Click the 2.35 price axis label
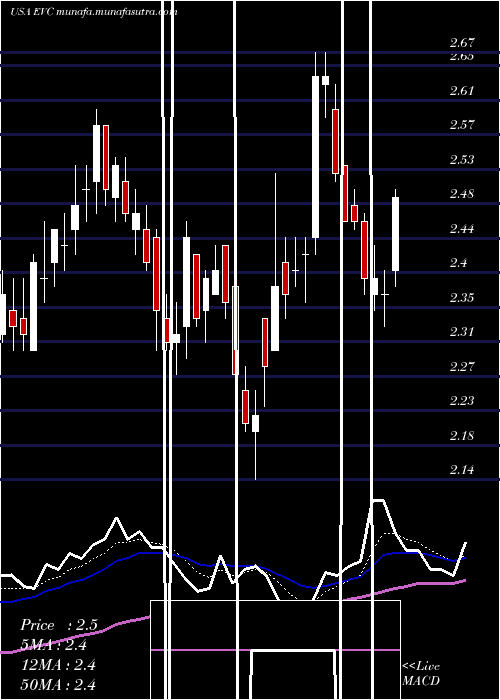Screen dimensions: 500x700 pos(462,297)
